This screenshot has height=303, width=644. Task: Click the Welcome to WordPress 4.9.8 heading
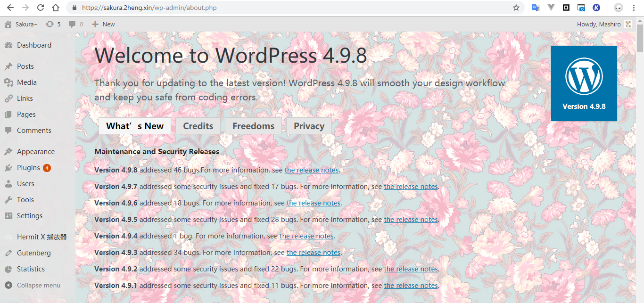click(x=231, y=56)
